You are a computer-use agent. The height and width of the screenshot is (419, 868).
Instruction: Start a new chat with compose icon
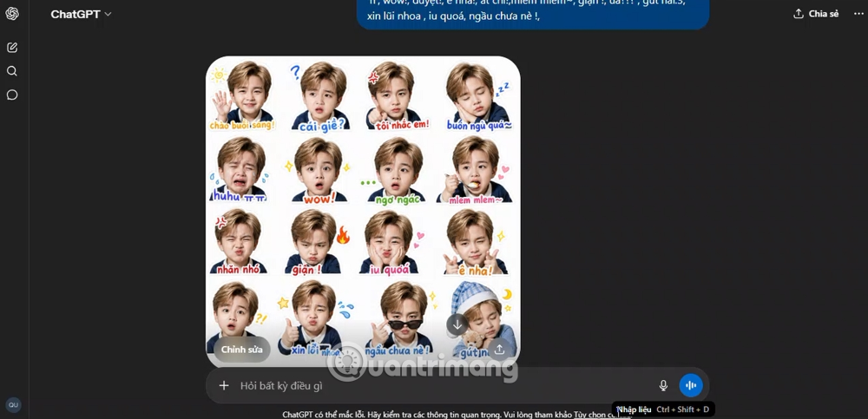[x=12, y=48]
